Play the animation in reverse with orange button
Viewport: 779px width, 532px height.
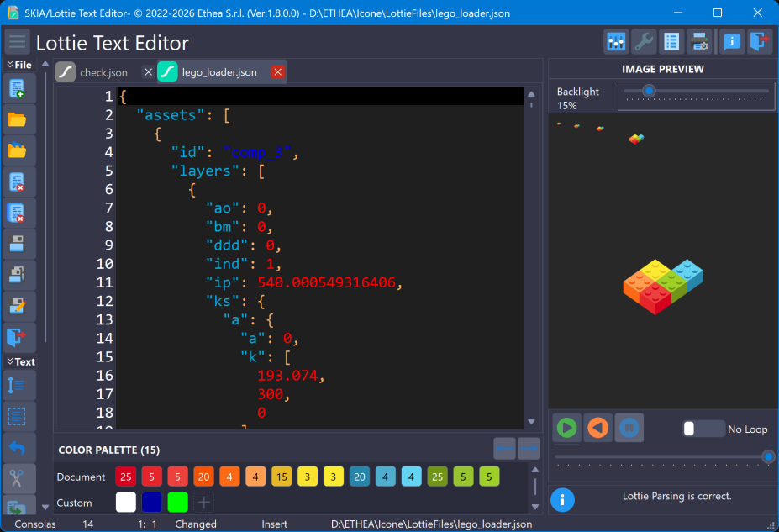598,428
